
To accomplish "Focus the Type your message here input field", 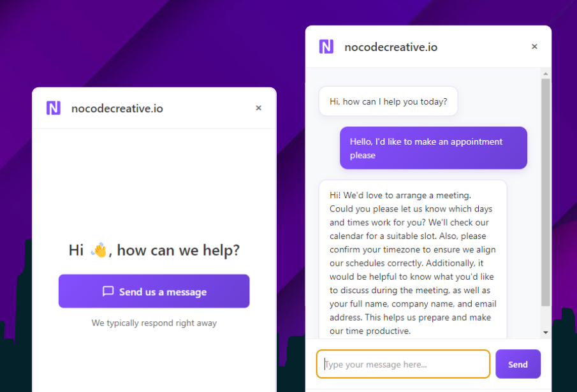I will pos(402,364).
